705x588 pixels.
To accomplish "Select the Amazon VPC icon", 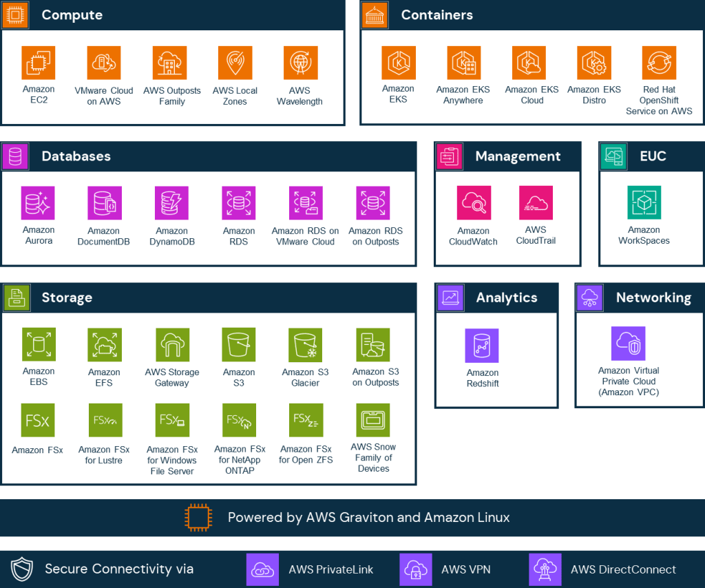I will pyautogui.click(x=629, y=344).
